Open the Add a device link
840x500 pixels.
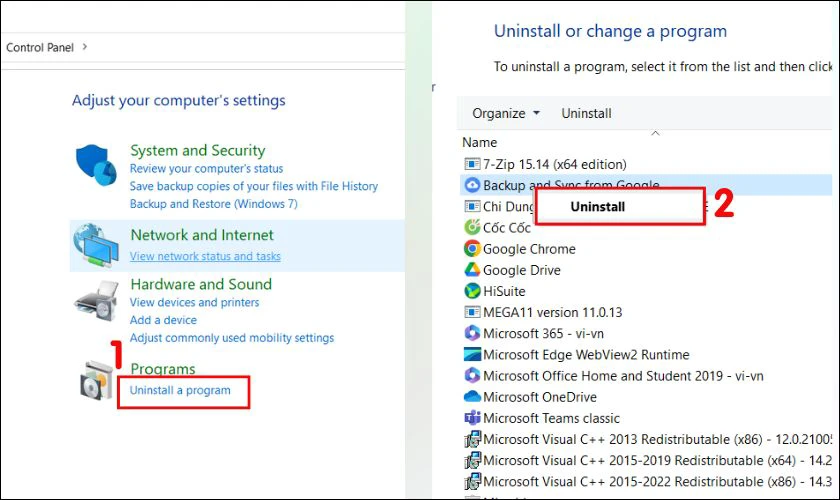point(163,320)
